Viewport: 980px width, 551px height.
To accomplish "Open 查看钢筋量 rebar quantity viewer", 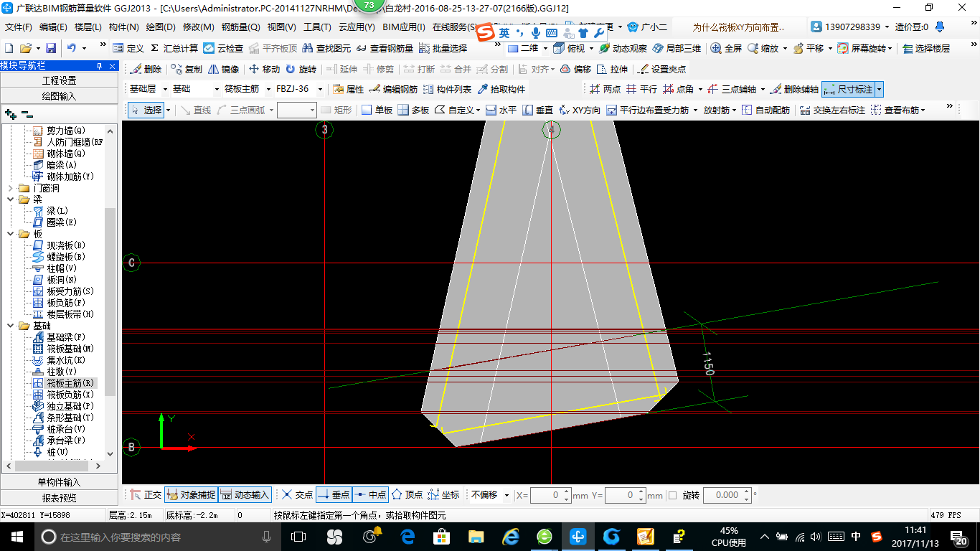I will click(x=385, y=48).
